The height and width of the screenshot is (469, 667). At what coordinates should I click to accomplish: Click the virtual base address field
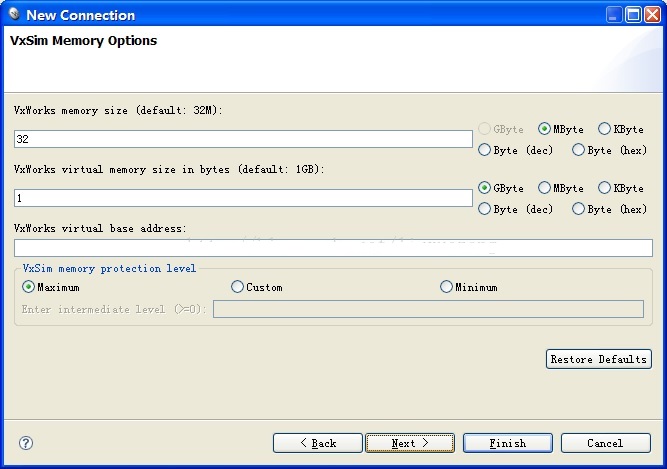(333, 248)
